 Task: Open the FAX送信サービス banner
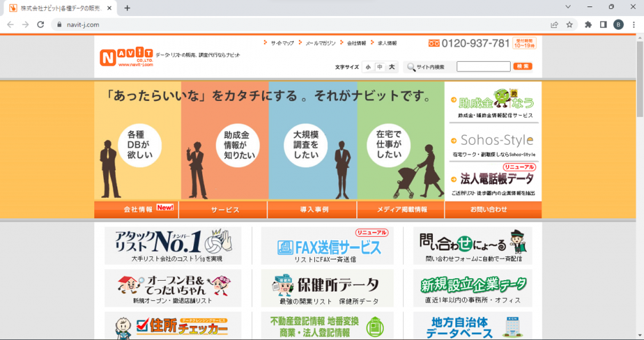(x=327, y=245)
